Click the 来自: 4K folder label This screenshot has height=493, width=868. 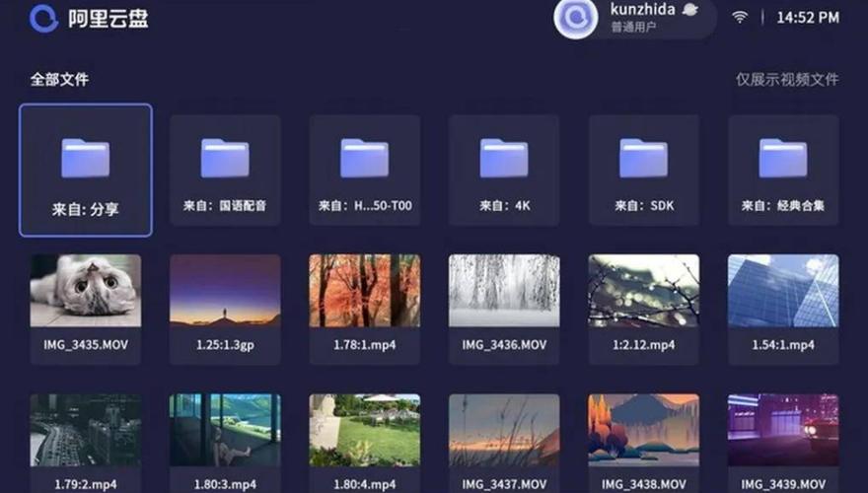504,206
